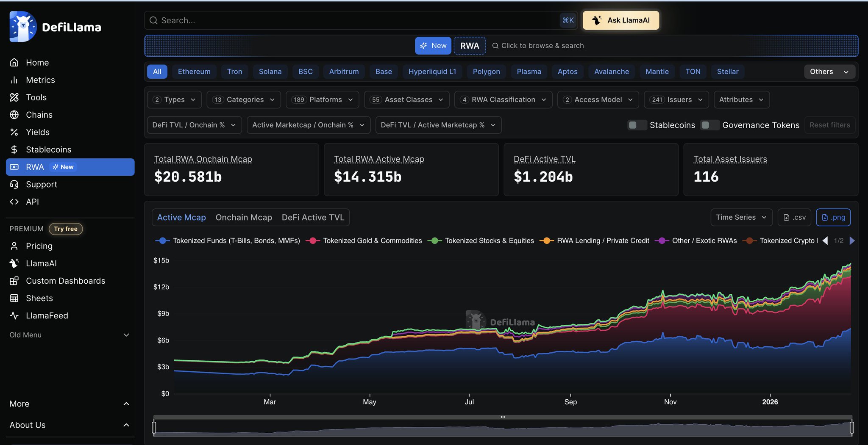
Task: Expand the Others chains dropdown
Action: point(829,72)
